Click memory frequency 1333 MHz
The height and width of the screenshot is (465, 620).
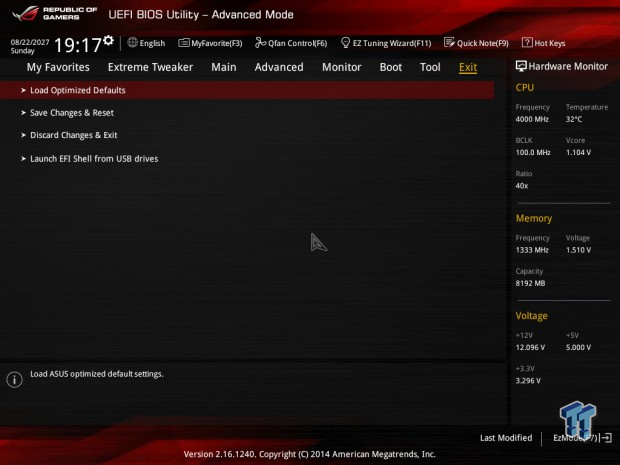(532, 250)
